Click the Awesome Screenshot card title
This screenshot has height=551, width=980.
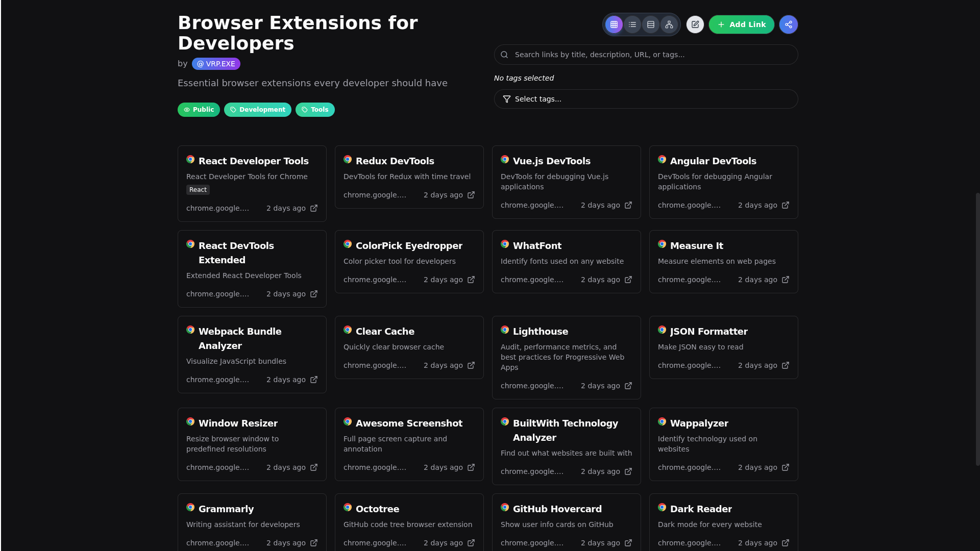click(x=409, y=423)
